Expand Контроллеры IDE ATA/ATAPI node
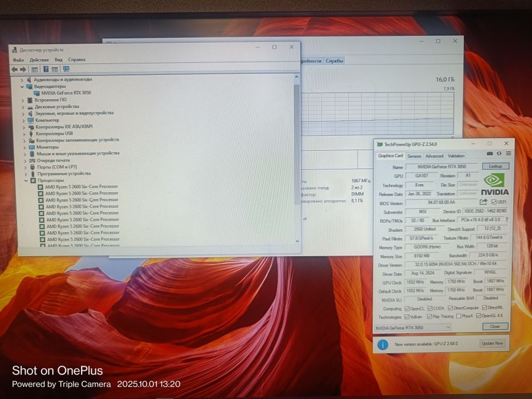Image resolution: width=532 pixels, height=399 pixels. coord(23,127)
